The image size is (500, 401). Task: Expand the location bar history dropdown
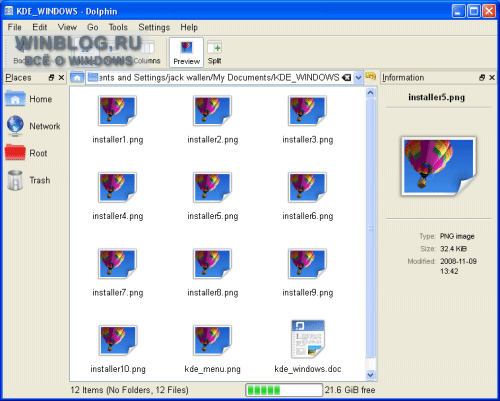pos(358,78)
